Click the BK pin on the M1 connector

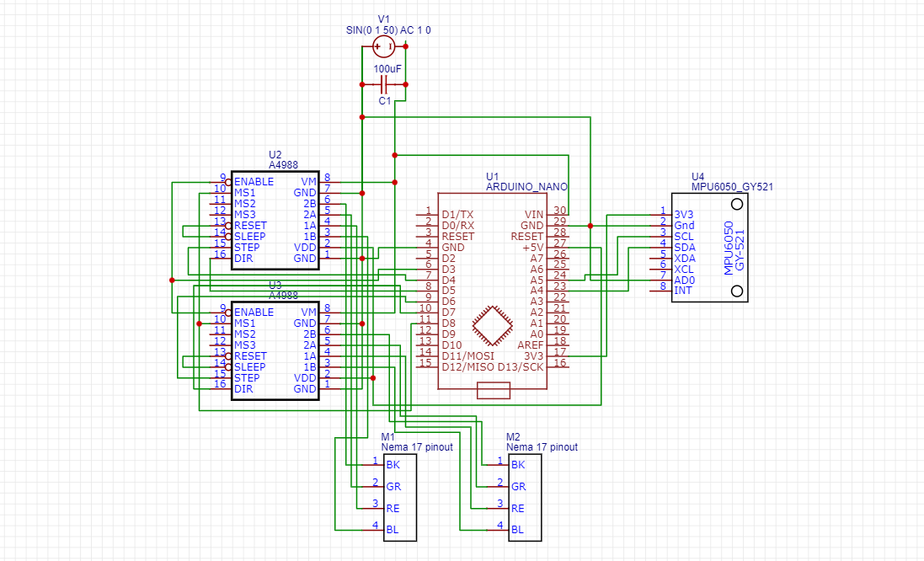click(392, 465)
